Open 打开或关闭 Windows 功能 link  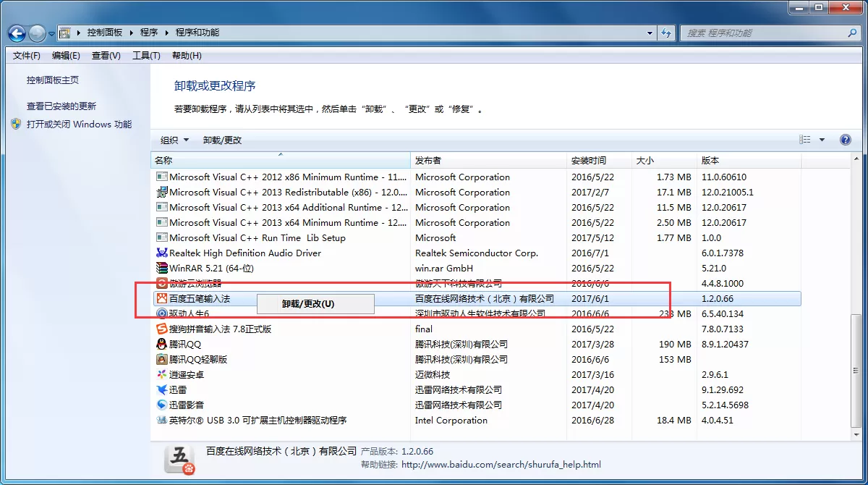pyautogui.click(x=80, y=124)
